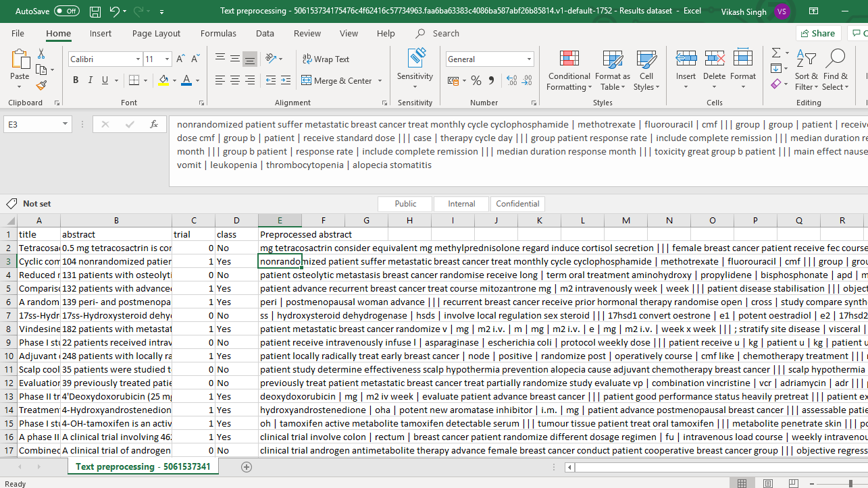Click the Search box in the ribbon
Screen dimensions: 868x488
pos(437,33)
